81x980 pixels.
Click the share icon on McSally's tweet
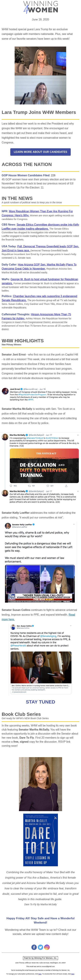point(66,485)
